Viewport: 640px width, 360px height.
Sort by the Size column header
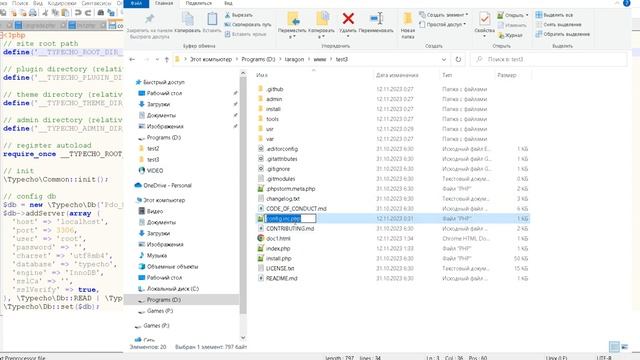[x=507, y=75]
